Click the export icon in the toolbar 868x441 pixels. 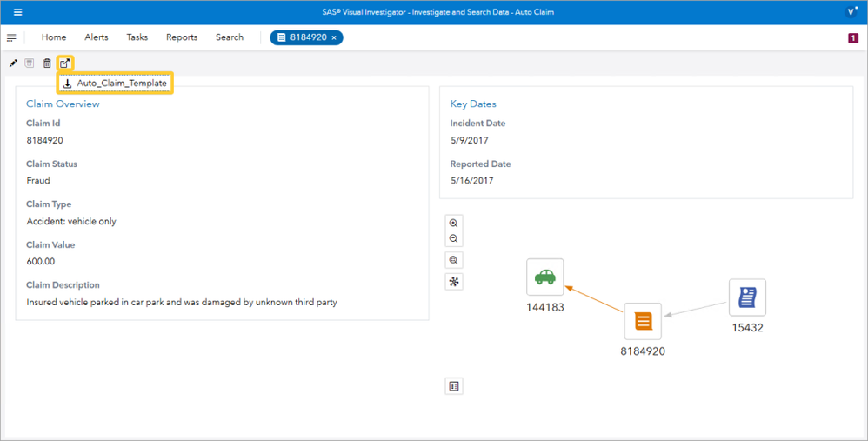coord(65,63)
